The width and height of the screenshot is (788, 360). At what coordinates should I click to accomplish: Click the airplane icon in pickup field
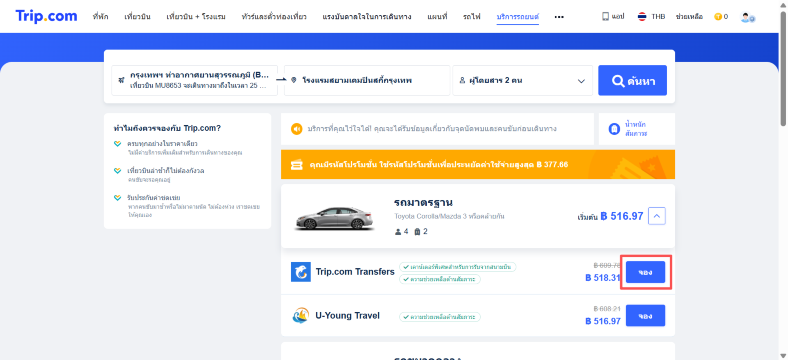(121, 80)
